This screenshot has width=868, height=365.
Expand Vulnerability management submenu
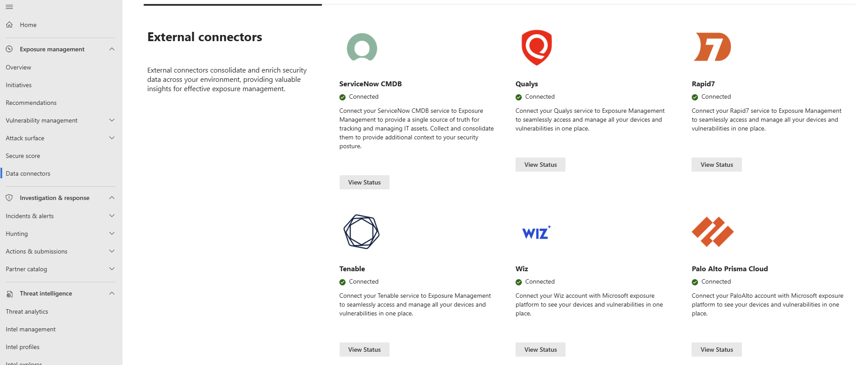click(x=112, y=120)
